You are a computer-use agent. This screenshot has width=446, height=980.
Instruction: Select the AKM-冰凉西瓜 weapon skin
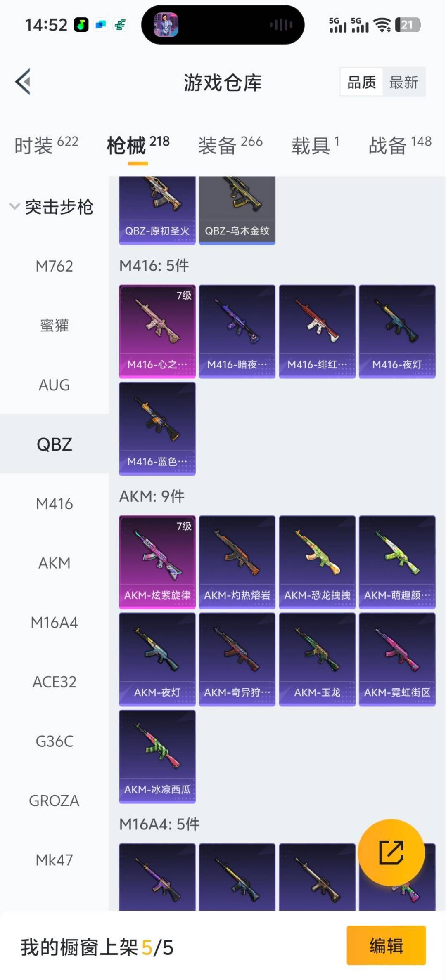(x=157, y=756)
